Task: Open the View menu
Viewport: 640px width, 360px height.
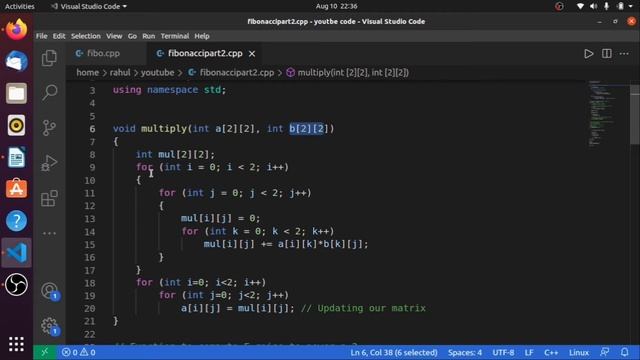Action: point(114,36)
